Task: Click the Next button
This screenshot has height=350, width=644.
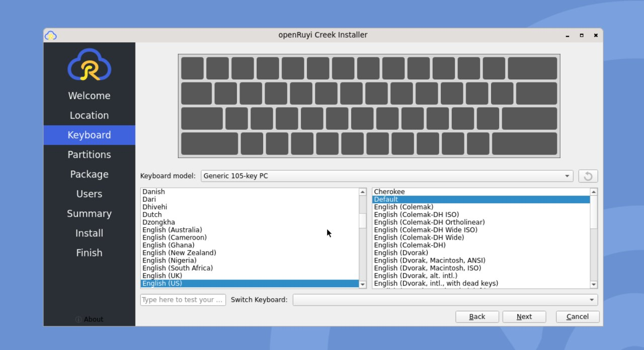Action: tap(524, 316)
